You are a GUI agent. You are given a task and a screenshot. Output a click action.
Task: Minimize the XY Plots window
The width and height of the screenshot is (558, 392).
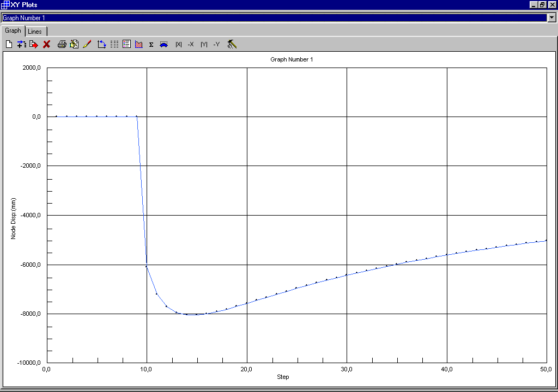(533, 4)
